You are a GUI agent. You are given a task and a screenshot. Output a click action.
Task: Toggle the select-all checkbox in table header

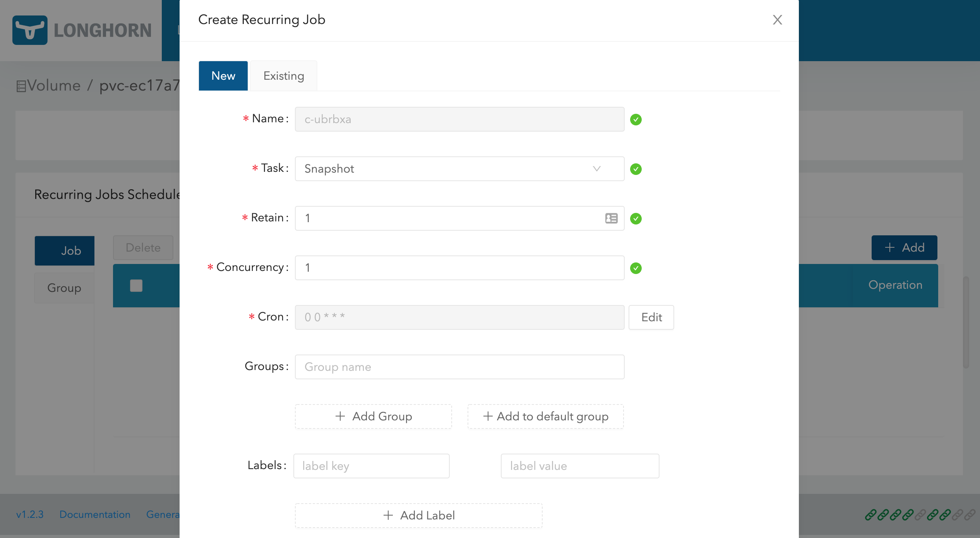coord(136,286)
